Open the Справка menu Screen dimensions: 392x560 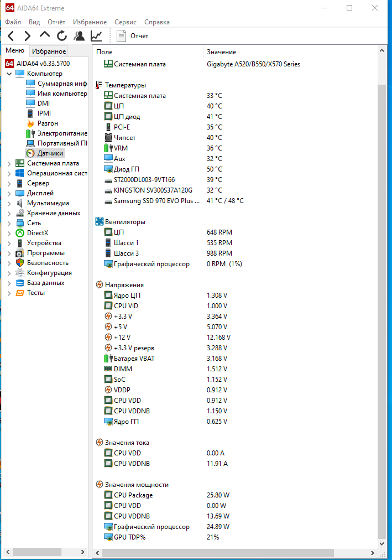pyautogui.click(x=157, y=22)
